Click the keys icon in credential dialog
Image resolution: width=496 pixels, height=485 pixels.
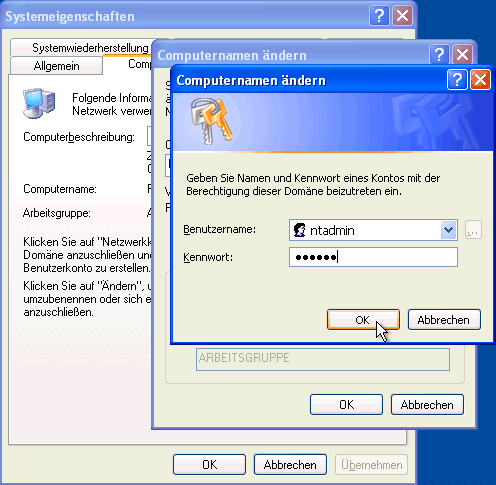[211, 121]
